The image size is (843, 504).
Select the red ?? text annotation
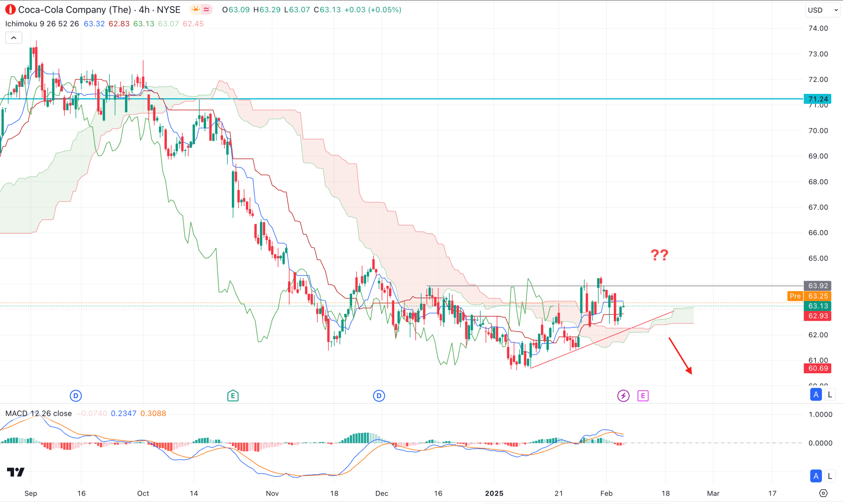point(659,255)
